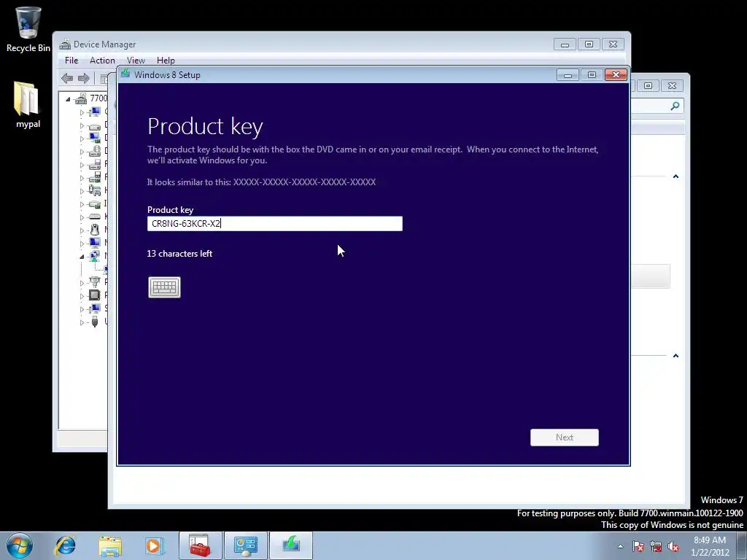Open Windows Explorer from the taskbar
Screen dimensions: 747x560
point(110,545)
